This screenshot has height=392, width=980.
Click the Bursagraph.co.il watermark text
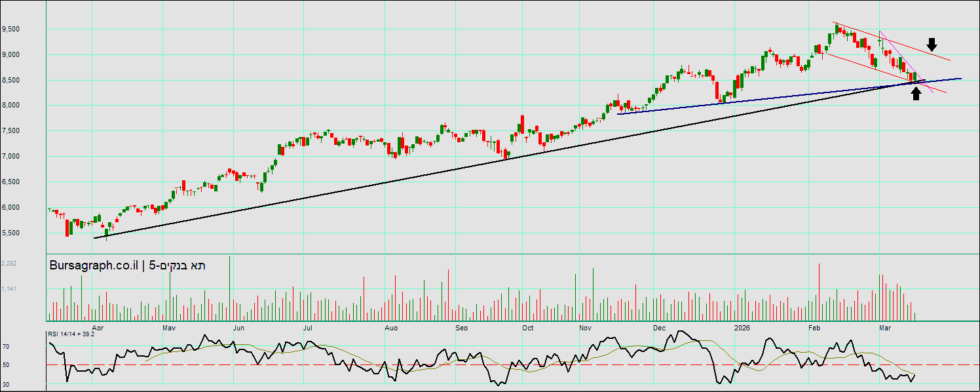coord(94,265)
